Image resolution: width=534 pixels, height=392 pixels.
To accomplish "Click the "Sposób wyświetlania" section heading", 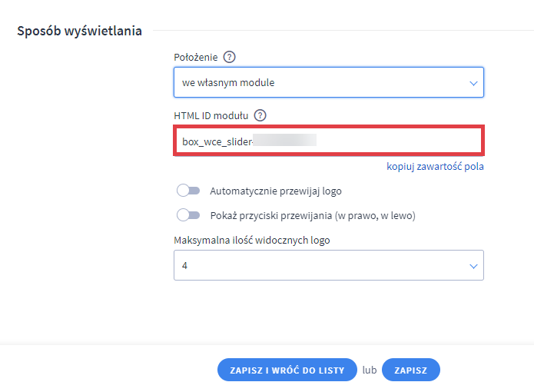I will pyautogui.click(x=79, y=32).
